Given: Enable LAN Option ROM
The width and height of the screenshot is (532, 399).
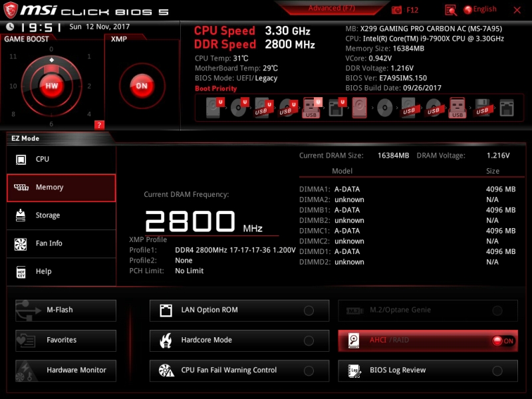Looking at the screenshot, I should coord(239,310).
